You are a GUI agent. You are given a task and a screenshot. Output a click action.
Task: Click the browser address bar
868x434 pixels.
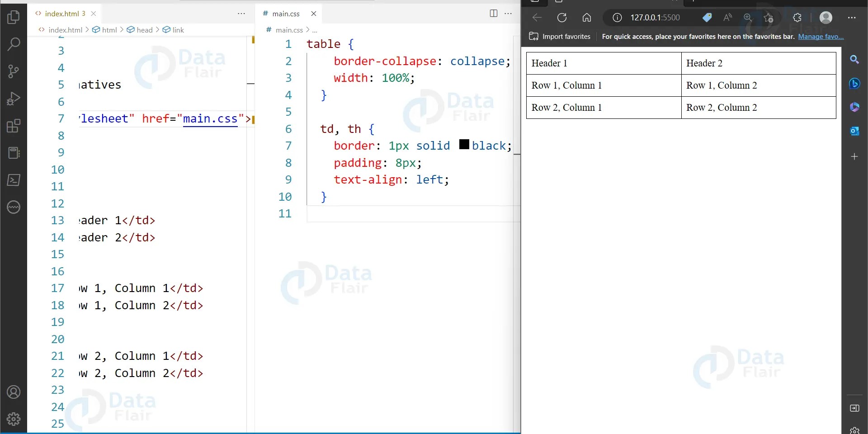[x=656, y=18]
